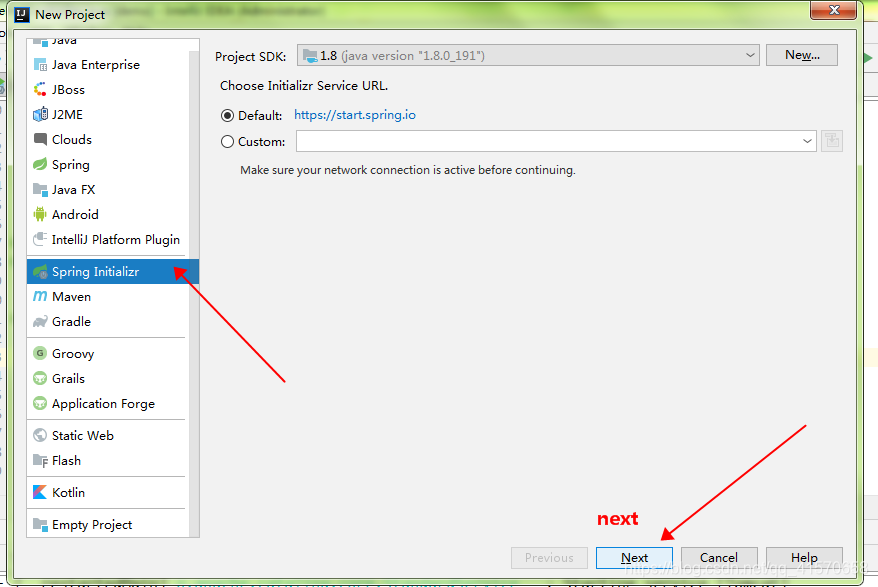The width and height of the screenshot is (878, 587).
Task: Select Empty Project entry
Action: tap(92, 525)
